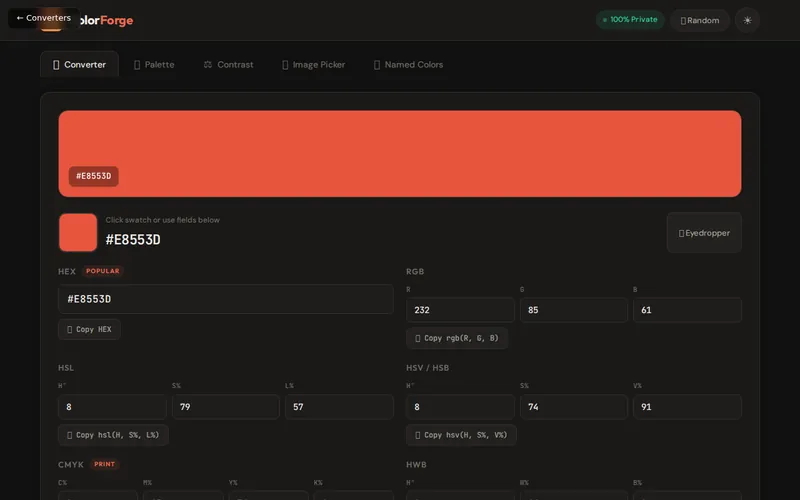Focus the HSL hue field
This screenshot has width=800, height=500.
click(112, 407)
